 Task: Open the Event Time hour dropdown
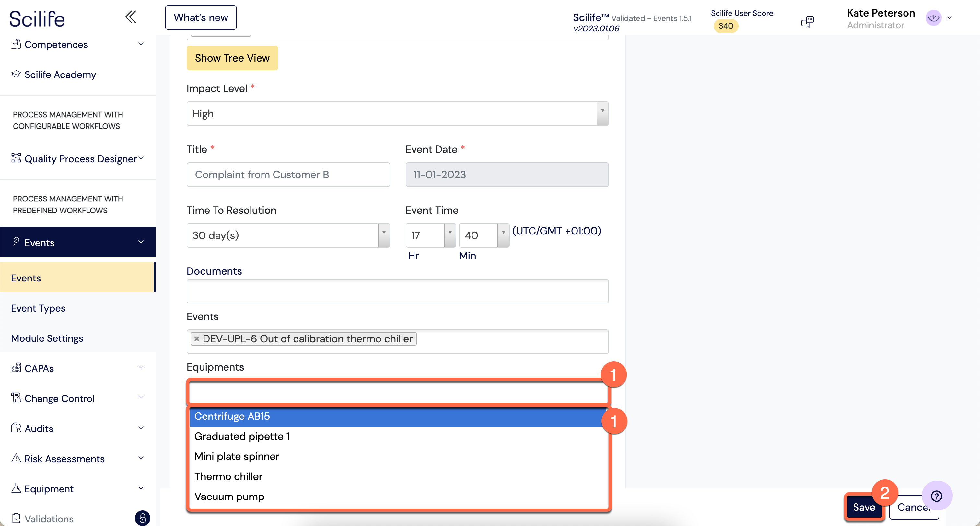[431, 235]
